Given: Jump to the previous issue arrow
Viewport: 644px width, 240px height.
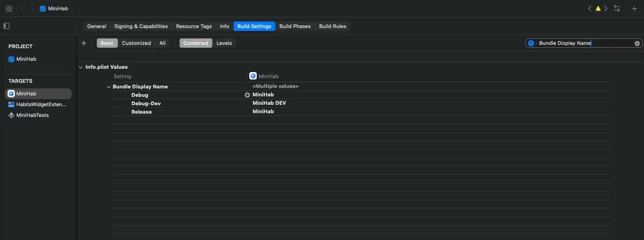Looking at the screenshot, I should 590,8.
